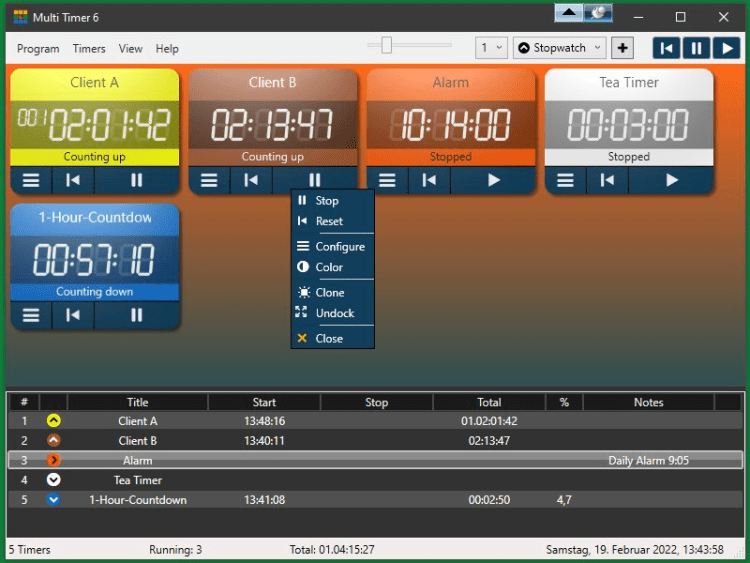Sort the list by Notes column
This screenshot has width=750, height=563.
pos(649,402)
